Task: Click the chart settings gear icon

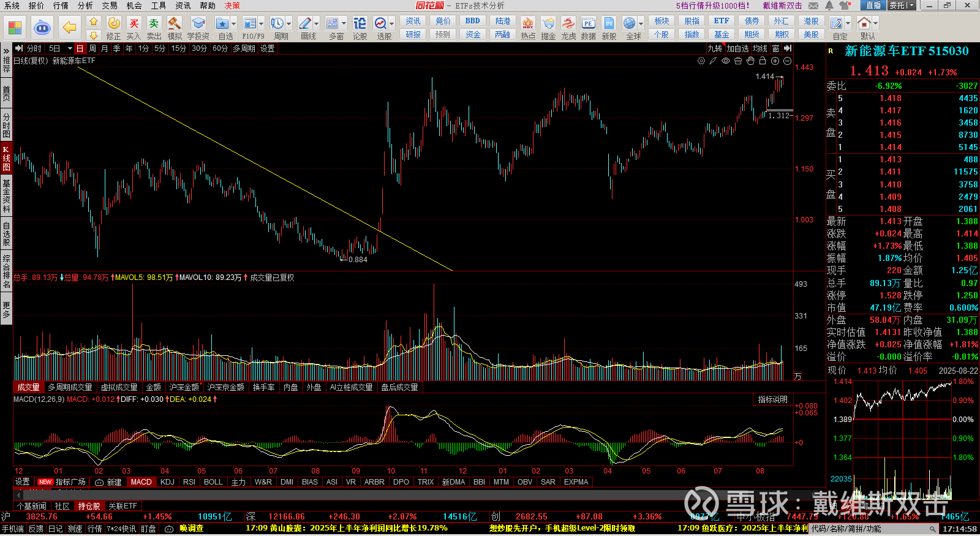Action: pos(701,61)
